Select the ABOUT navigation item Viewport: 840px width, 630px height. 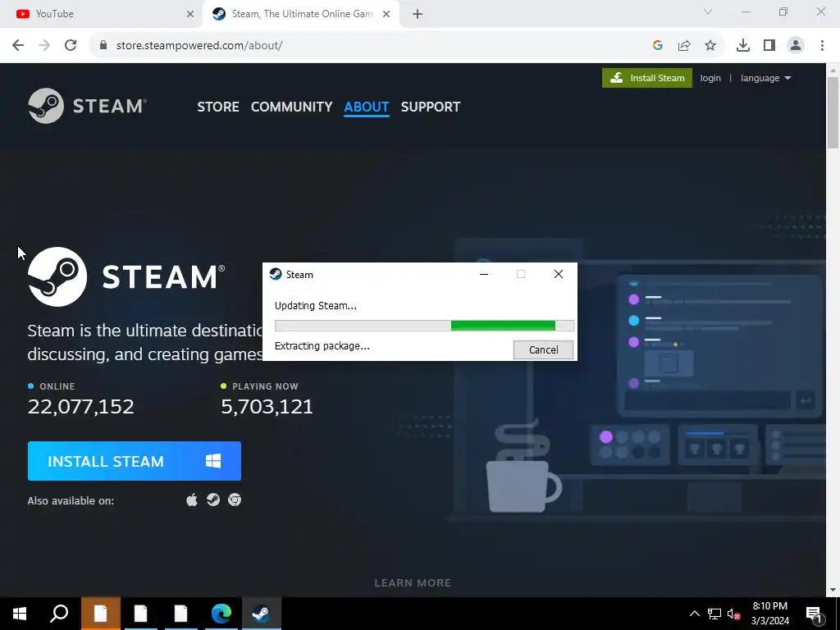[x=367, y=107]
